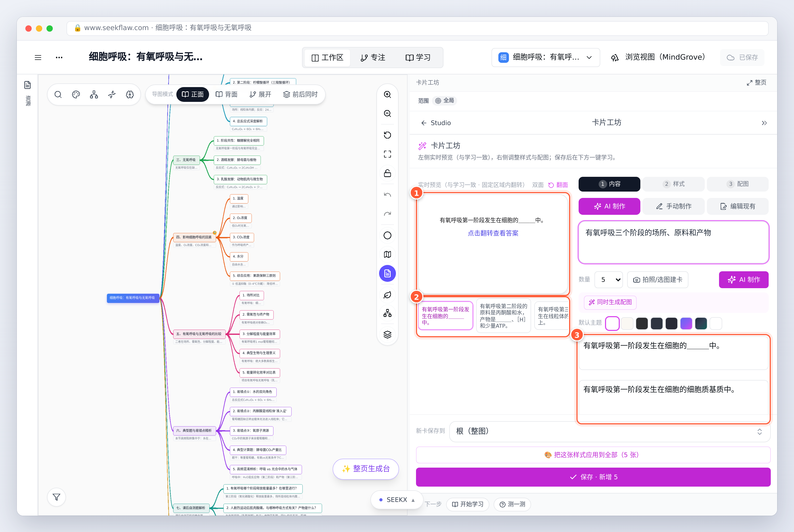Click 把这张样式应用到全部 button

coord(593,455)
